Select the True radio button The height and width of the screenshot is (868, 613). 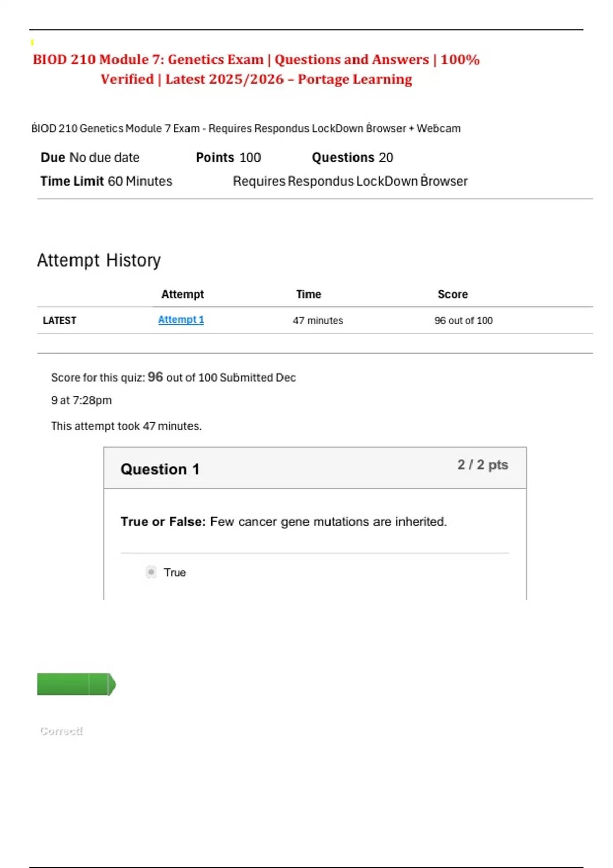tap(151, 572)
